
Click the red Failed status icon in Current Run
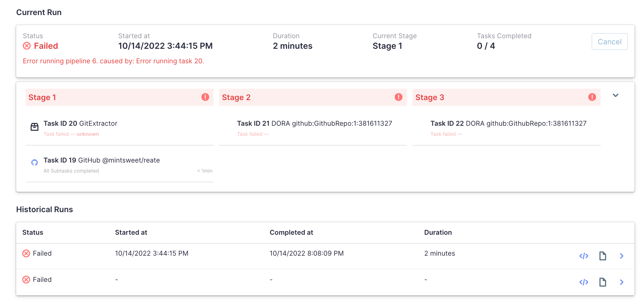tap(27, 46)
